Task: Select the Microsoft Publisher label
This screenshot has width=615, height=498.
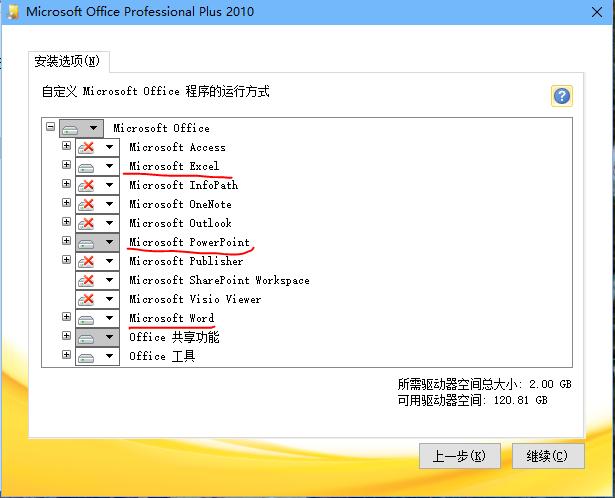Action: tap(186, 261)
